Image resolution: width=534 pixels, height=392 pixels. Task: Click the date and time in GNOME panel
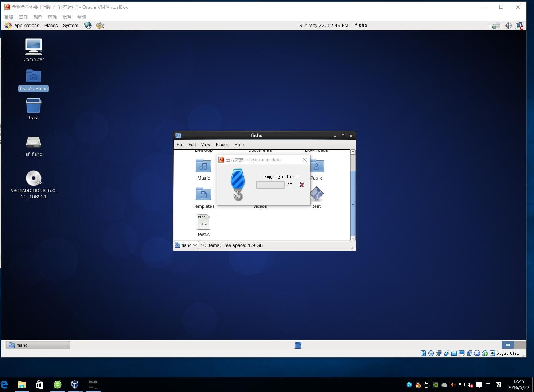[324, 26]
